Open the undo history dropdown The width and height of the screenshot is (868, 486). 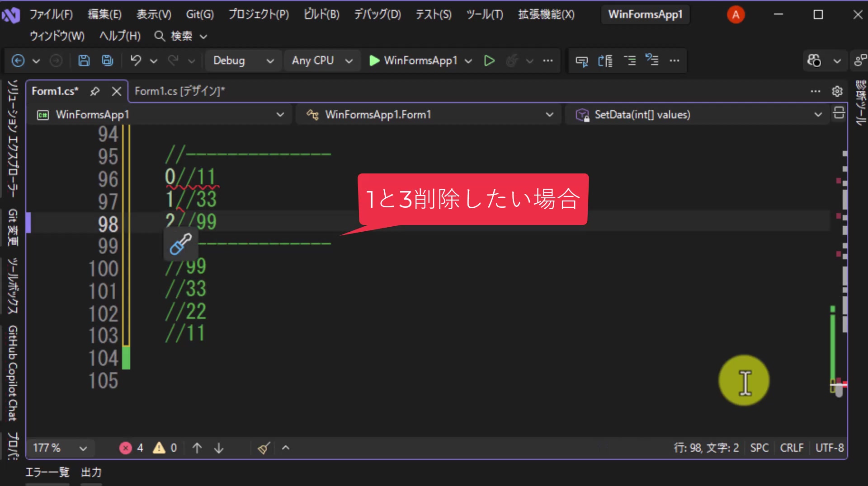click(x=154, y=61)
